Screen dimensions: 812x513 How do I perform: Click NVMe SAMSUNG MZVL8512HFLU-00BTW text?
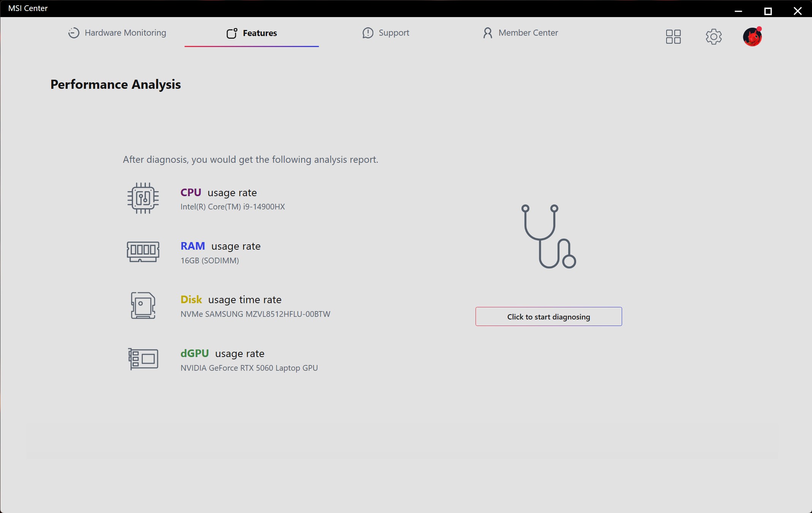[256, 314]
